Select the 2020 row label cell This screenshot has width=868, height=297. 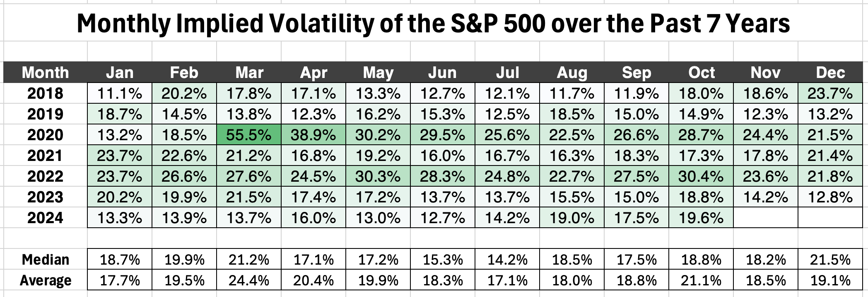[45, 135]
